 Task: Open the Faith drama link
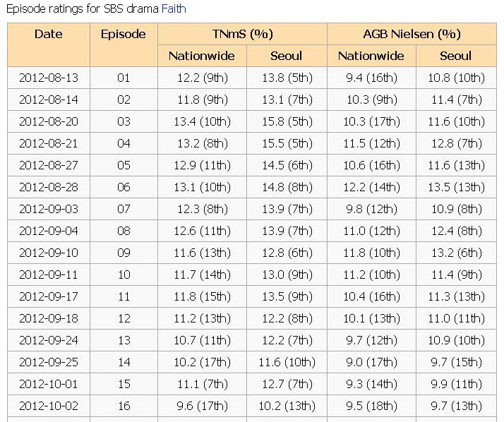point(174,8)
